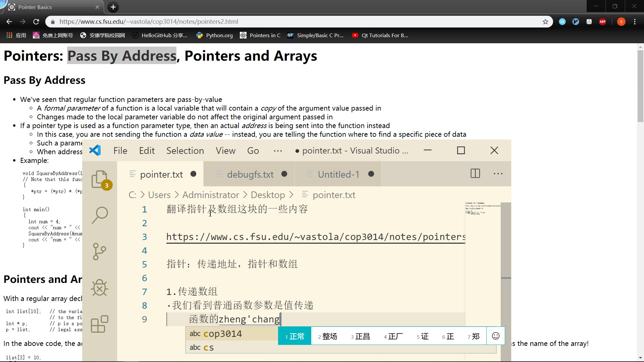Close unsaved Untitled-1 tab via dot
This screenshot has height=362, width=644.
point(371,174)
